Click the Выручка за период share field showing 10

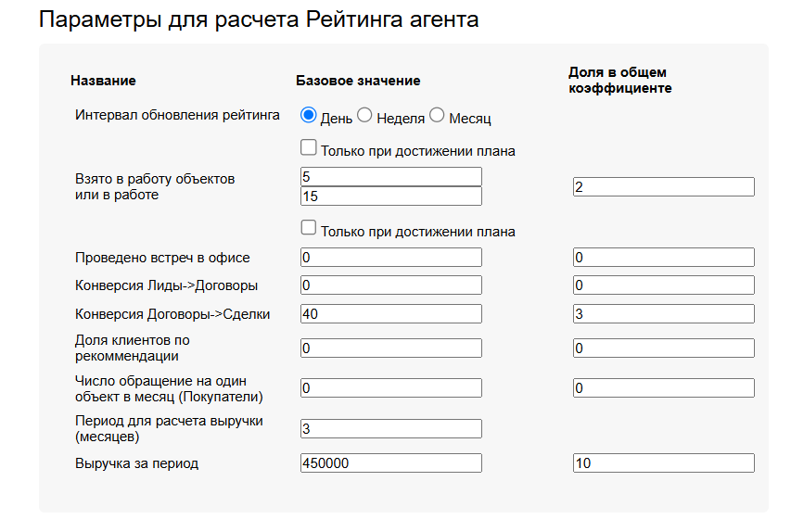click(662, 463)
